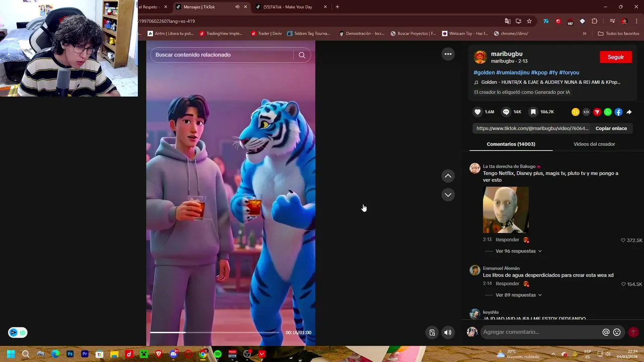Like the comment by La tta derecha de Bakugo
The height and width of the screenshot is (362, 644).
coord(623,240)
